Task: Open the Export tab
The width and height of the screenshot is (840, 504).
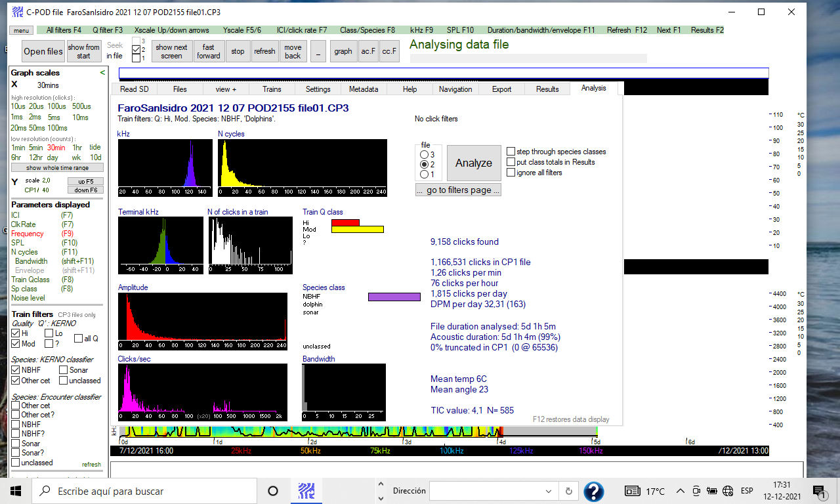Action: 501,89
